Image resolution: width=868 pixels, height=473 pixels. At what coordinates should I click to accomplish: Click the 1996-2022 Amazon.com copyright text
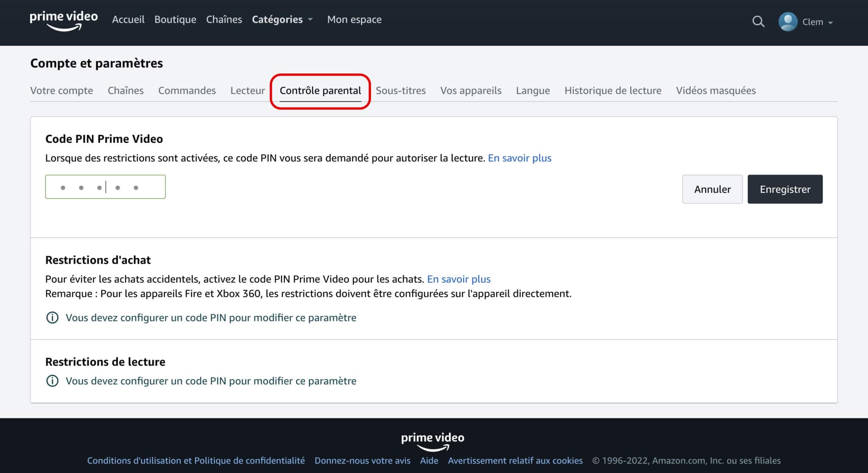click(687, 460)
